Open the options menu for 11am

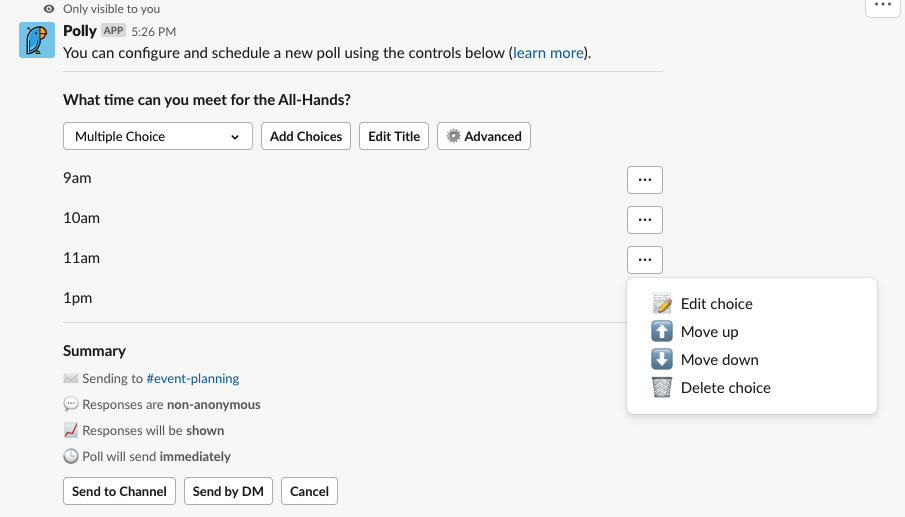(644, 260)
